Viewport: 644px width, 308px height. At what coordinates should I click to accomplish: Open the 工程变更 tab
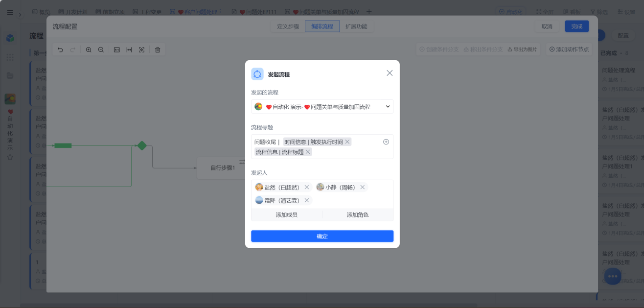coord(146,12)
